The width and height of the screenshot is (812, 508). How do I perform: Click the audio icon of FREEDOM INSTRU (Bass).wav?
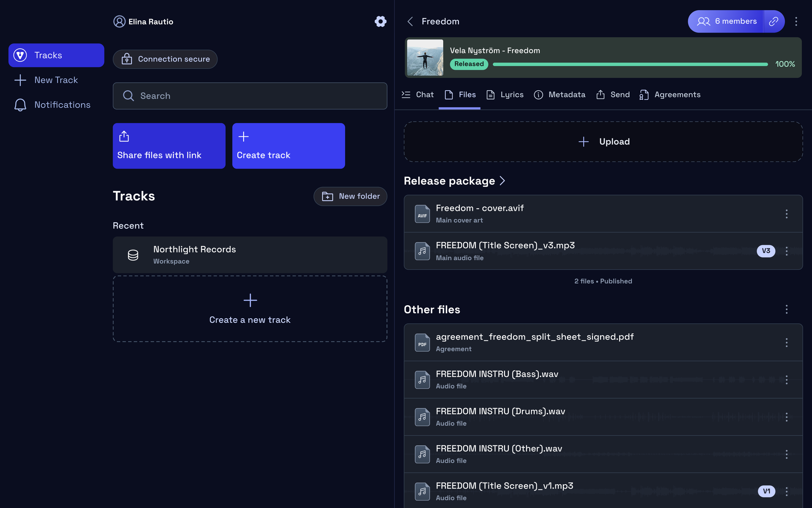point(422,380)
